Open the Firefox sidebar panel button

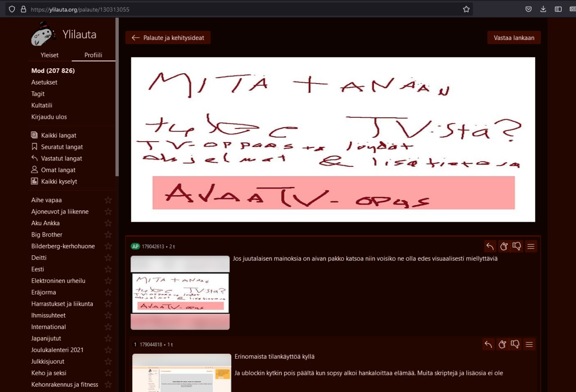tap(558, 9)
